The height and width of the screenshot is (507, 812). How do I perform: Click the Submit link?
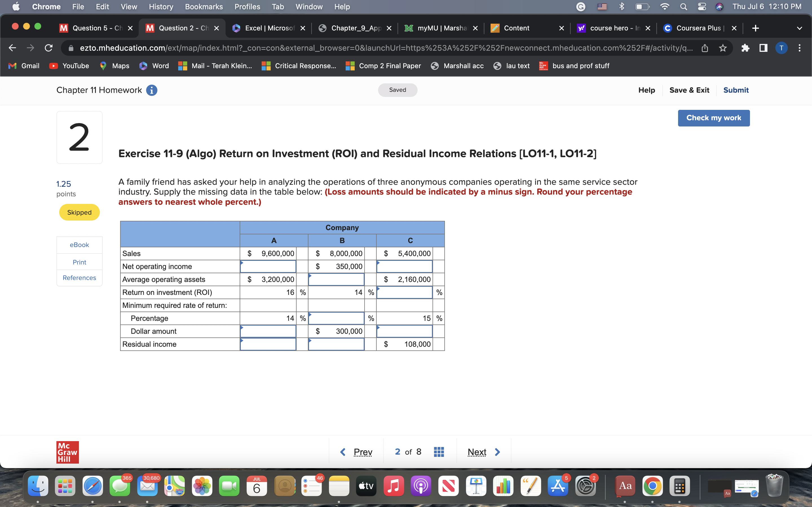[736, 90]
